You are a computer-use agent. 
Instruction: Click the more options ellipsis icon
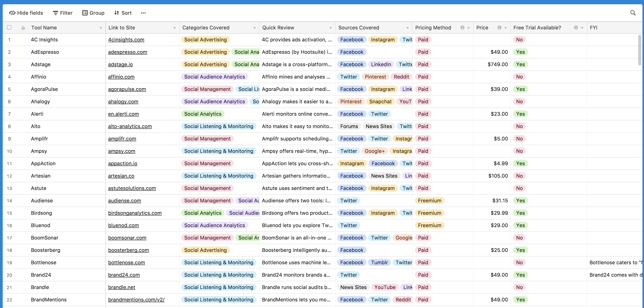pyautogui.click(x=143, y=13)
